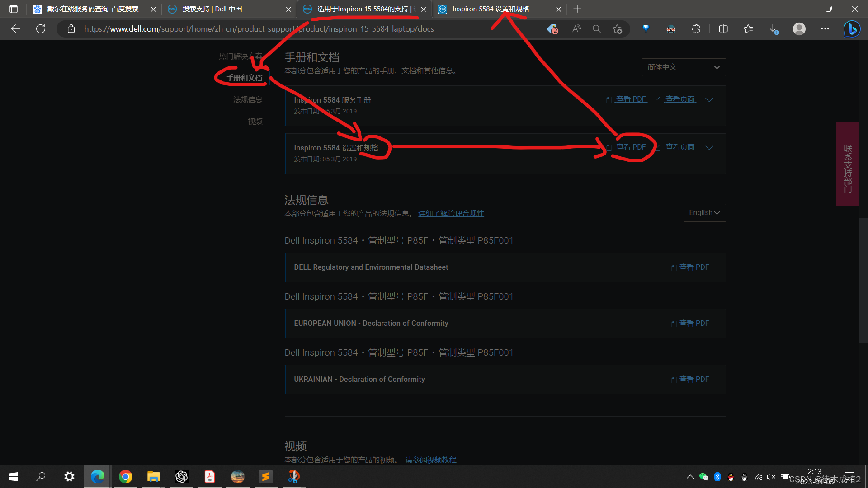The height and width of the screenshot is (488, 868).
Task: Open the Extensions puzzle icon
Action: tap(696, 29)
